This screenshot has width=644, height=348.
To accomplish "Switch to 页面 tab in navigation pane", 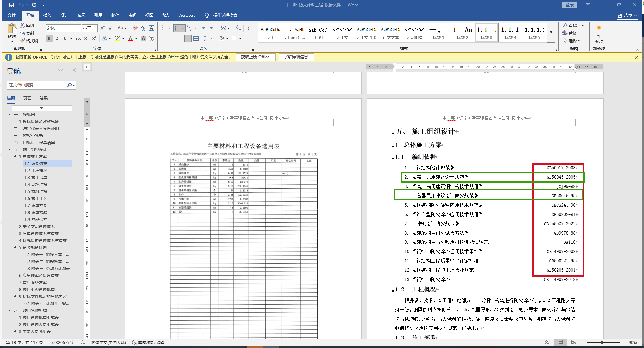I will [x=27, y=98].
